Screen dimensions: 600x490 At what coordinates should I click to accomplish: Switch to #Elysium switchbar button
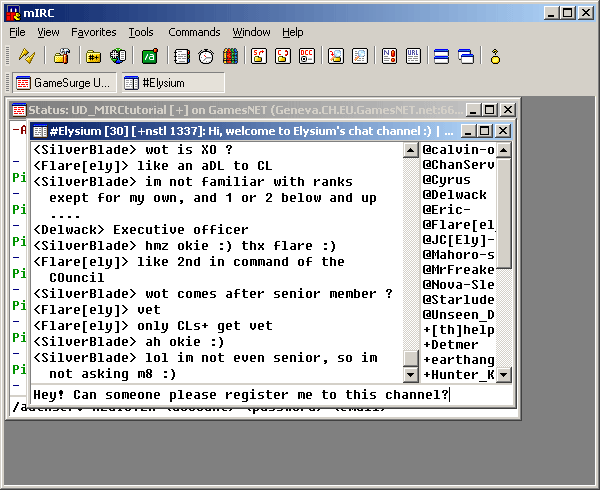(x=173, y=83)
